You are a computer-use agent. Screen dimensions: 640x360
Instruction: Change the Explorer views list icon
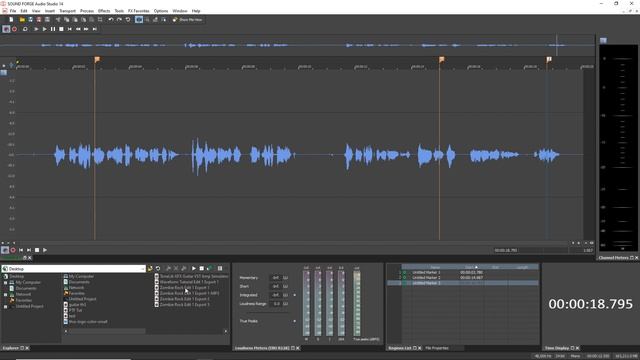pos(220,269)
